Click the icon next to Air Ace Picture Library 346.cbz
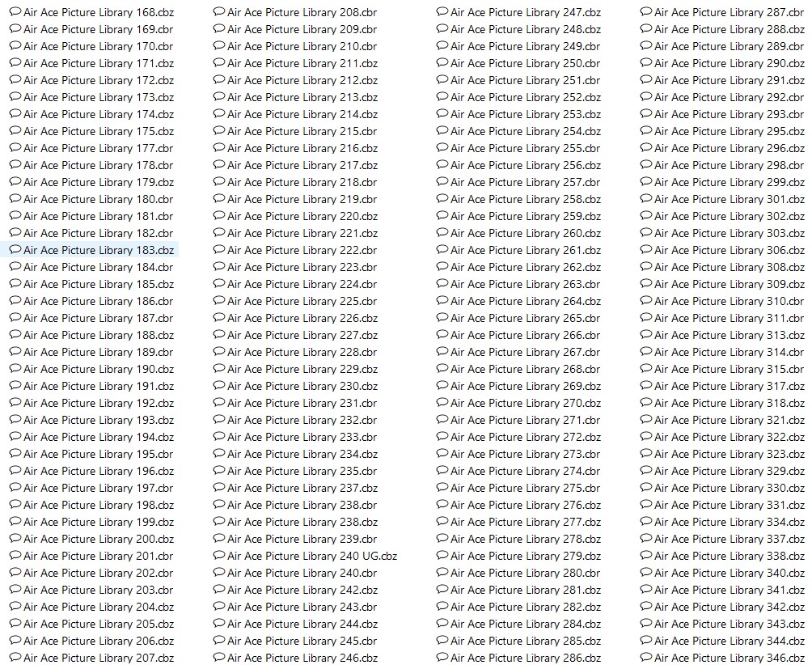The width and height of the screenshot is (812, 665). [x=646, y=658]
